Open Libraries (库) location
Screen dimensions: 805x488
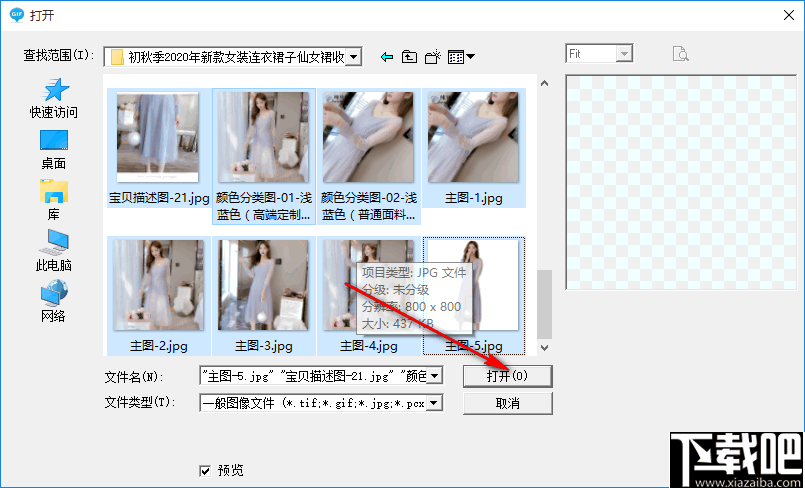54,200
